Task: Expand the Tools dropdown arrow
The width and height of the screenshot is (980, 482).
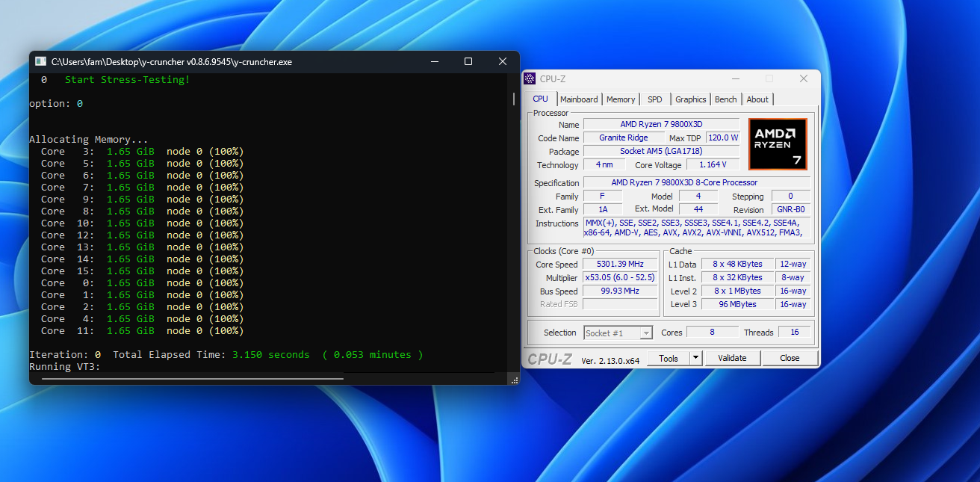Action: [x=695, y=358]
